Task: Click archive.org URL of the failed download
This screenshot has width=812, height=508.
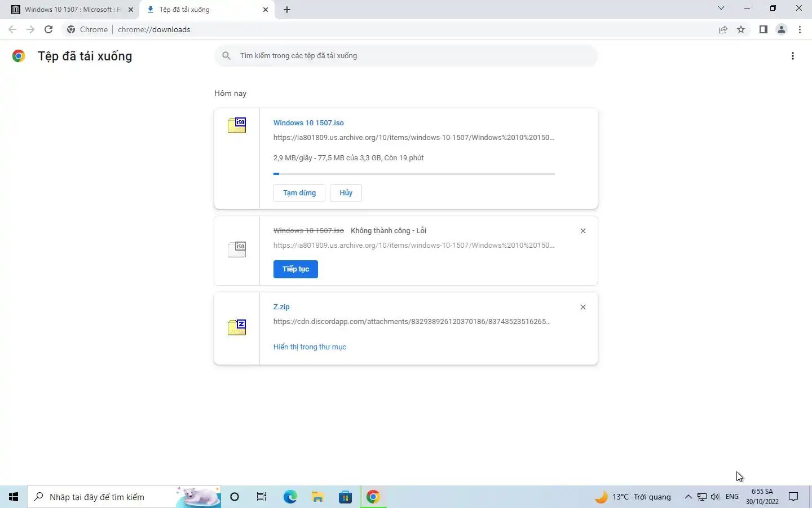Action: point(413,245)
